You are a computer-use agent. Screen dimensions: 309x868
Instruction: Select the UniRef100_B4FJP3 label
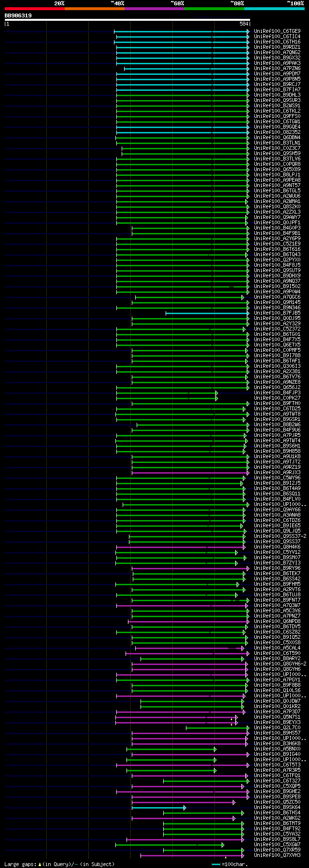(277, 392)
